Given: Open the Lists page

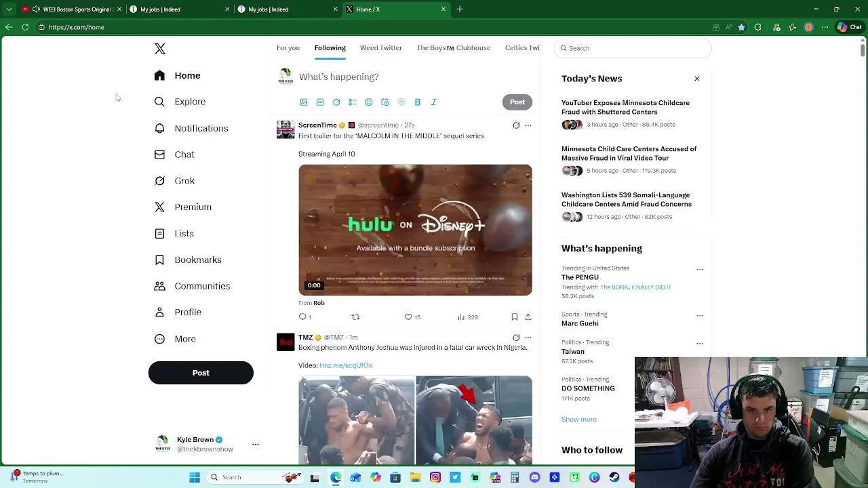Looking at the screenshot, I should [174, 233].
